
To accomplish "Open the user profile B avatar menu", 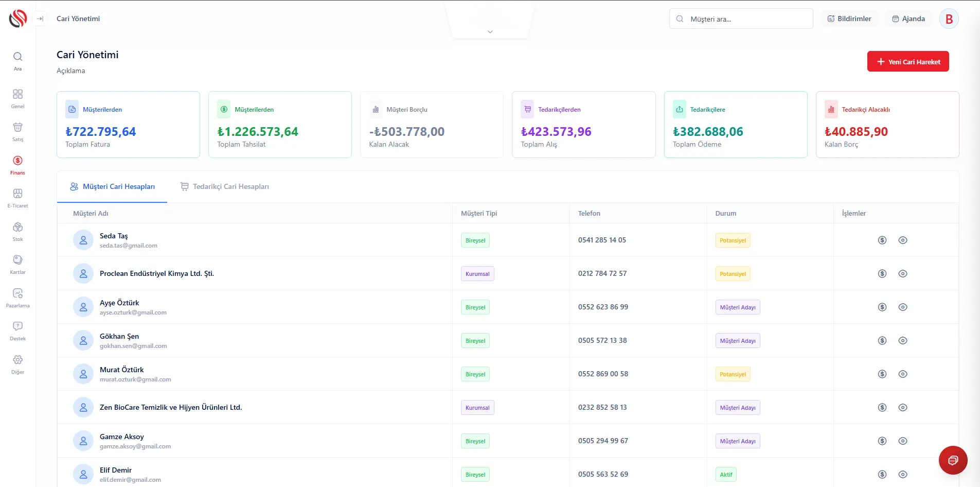I will (x=949, y=19).
